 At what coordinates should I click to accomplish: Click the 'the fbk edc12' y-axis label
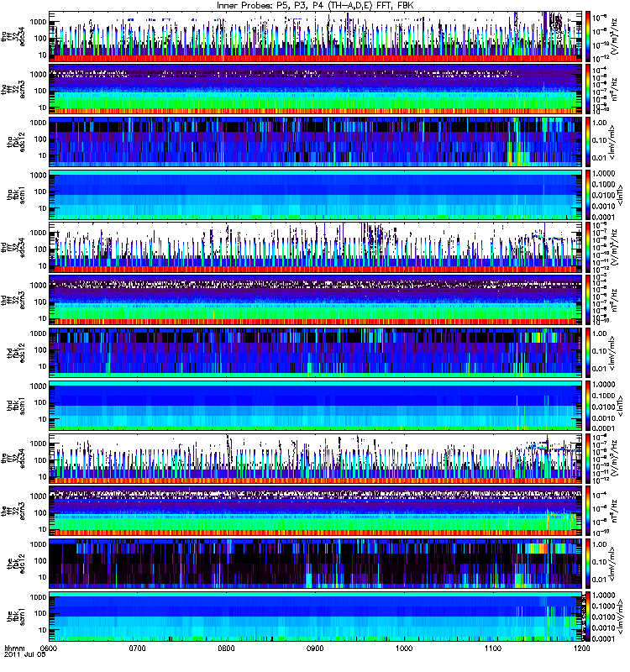click(x=16, y=564)
